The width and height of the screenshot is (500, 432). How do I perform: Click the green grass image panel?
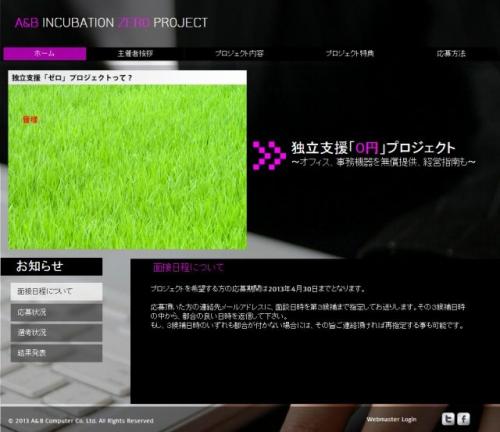click(x=127, y=167)
